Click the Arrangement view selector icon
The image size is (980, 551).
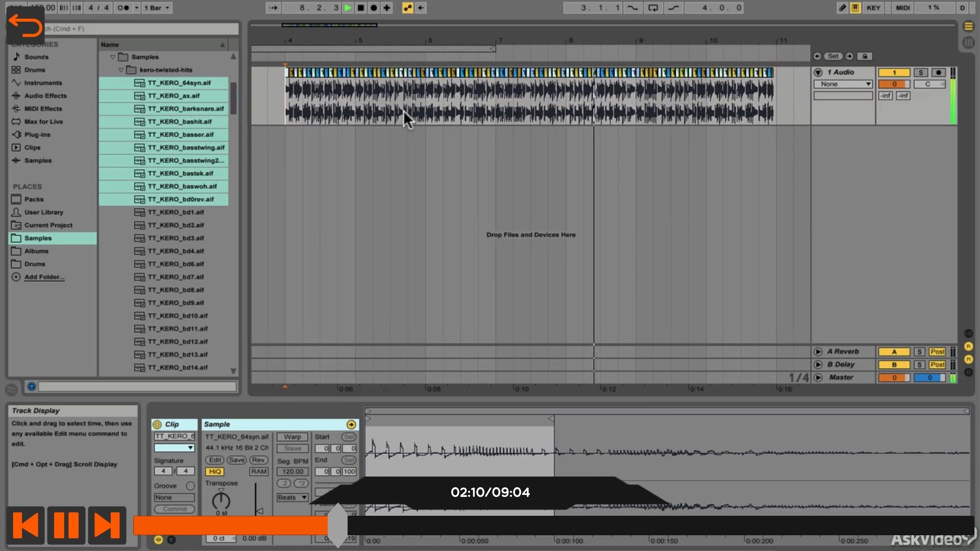[x=968, y=26]
